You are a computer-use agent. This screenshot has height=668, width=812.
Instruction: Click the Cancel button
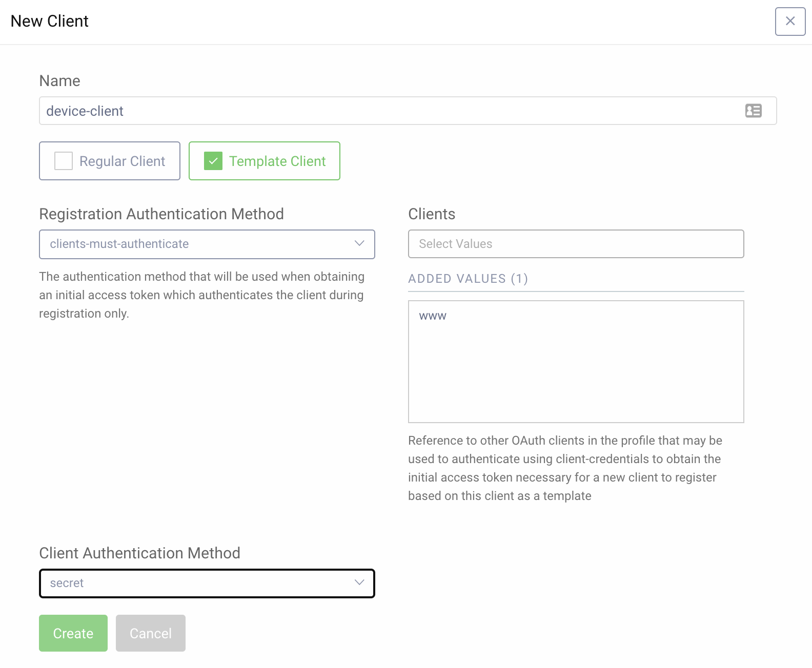[x=151, y=633]
